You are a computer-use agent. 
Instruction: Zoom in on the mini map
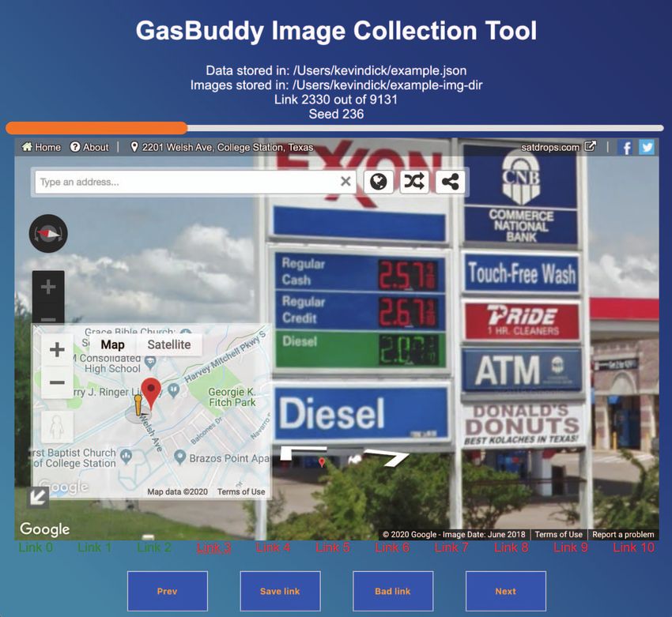[x=57, y=350]
